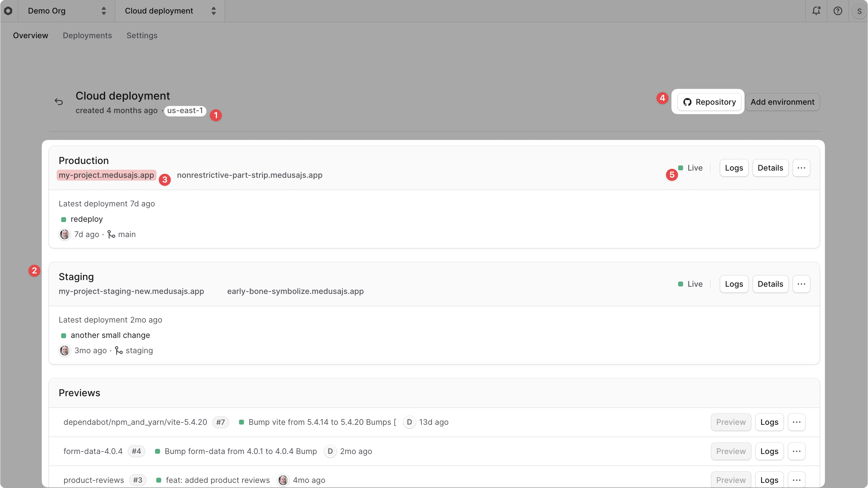Click the Add environment button
This screenshot has width=868, height=488.
782,102
